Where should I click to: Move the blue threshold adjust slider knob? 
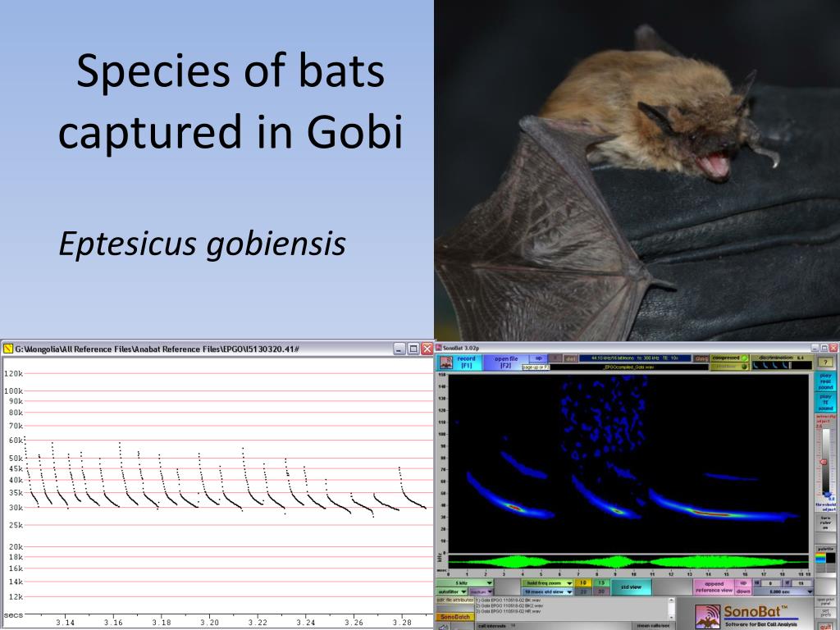828,495
